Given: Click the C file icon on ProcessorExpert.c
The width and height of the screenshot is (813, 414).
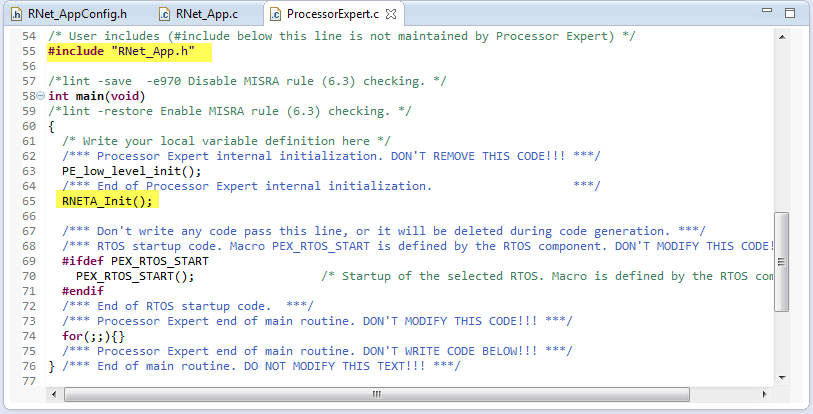Looking at the screenshot, I should click(274, 14).
